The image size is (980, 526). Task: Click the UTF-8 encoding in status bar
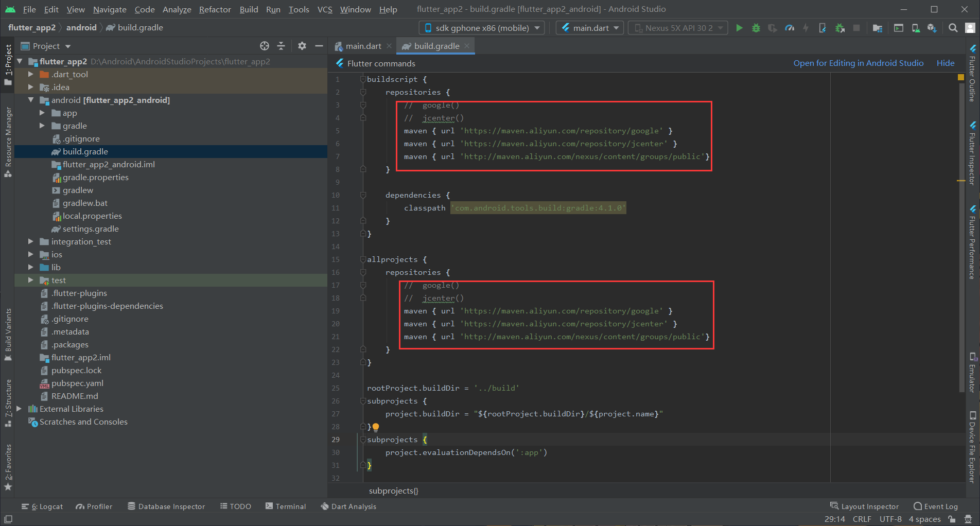pos(890,519)
